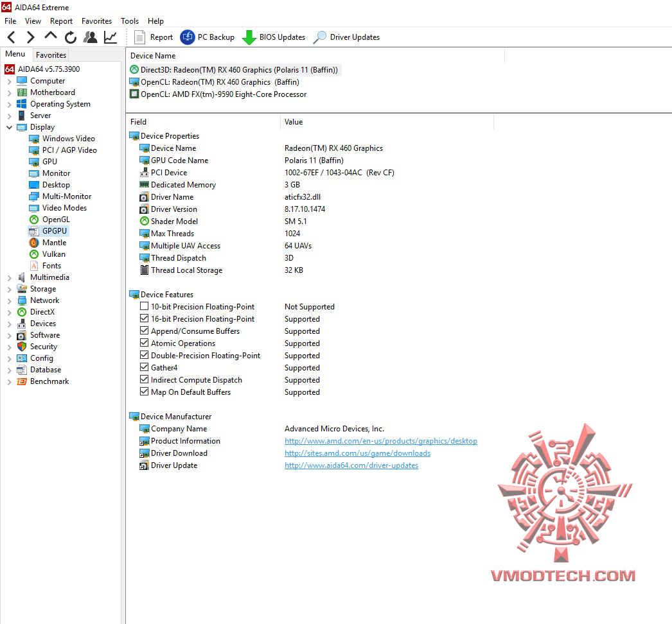Expand the Benchmark tree node
This screenshot has height=624, width=672.
coord(9,381)
